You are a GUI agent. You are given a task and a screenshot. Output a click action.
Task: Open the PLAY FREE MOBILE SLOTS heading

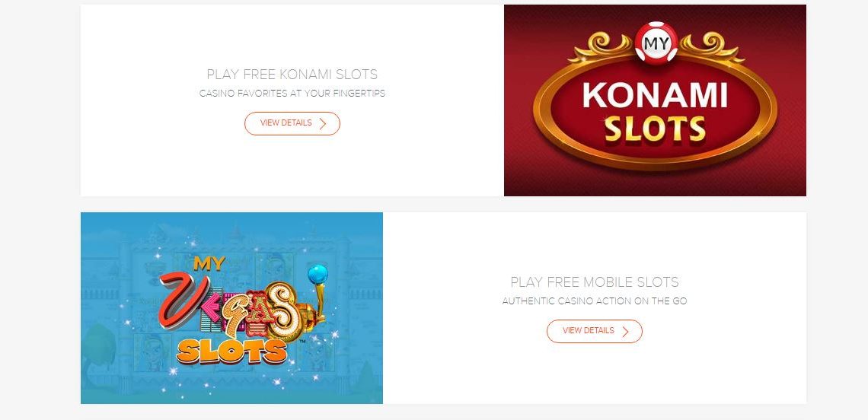[595, 282]
